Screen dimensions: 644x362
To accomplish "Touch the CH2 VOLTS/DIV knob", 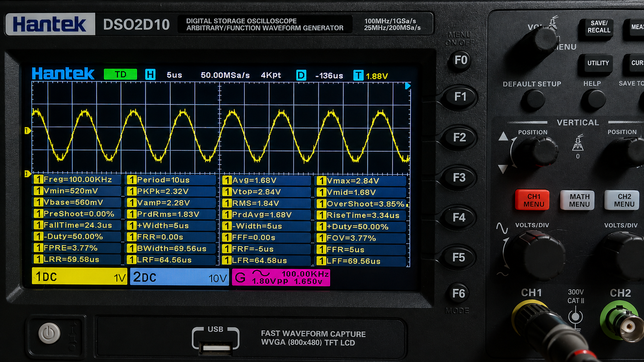I will (x=624, y=255).
